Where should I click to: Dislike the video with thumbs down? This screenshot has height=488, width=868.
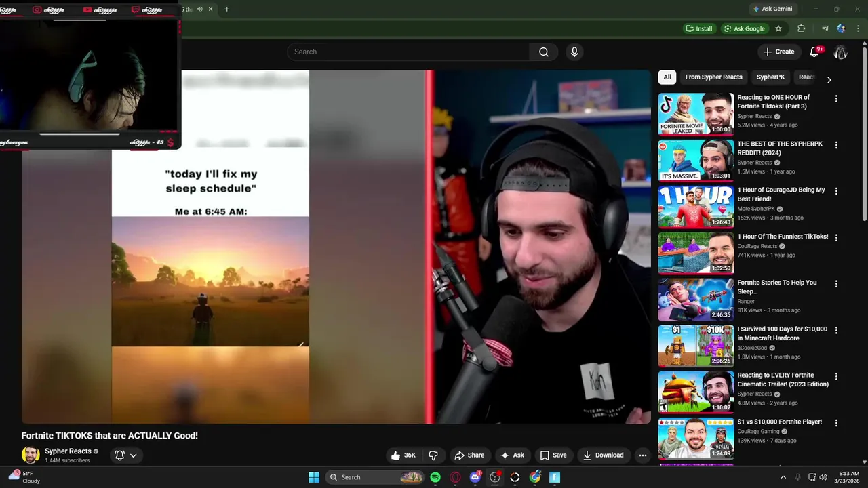(433, 455)
